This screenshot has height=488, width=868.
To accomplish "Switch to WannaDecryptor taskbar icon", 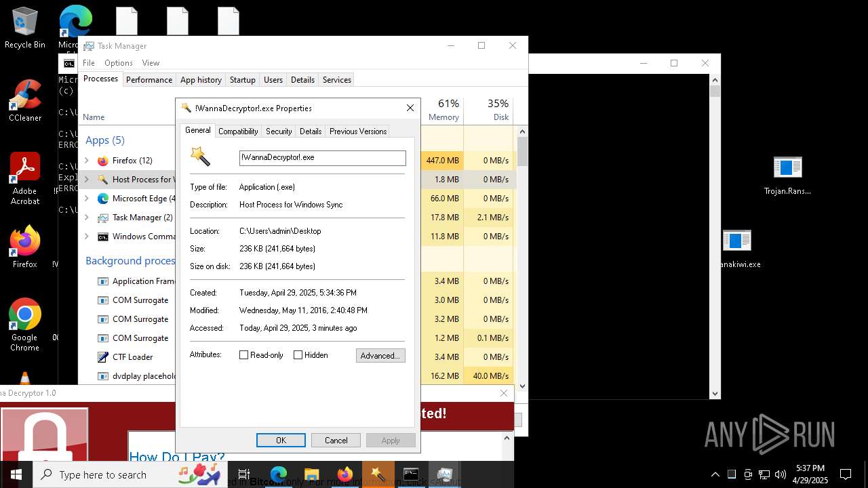I will point(378,474).
